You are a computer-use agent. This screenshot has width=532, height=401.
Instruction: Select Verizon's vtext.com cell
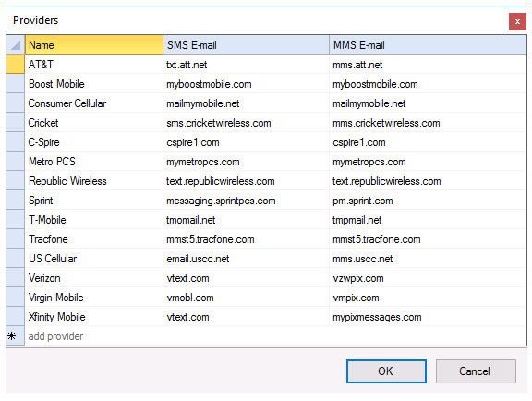click(x=246, y=278)
